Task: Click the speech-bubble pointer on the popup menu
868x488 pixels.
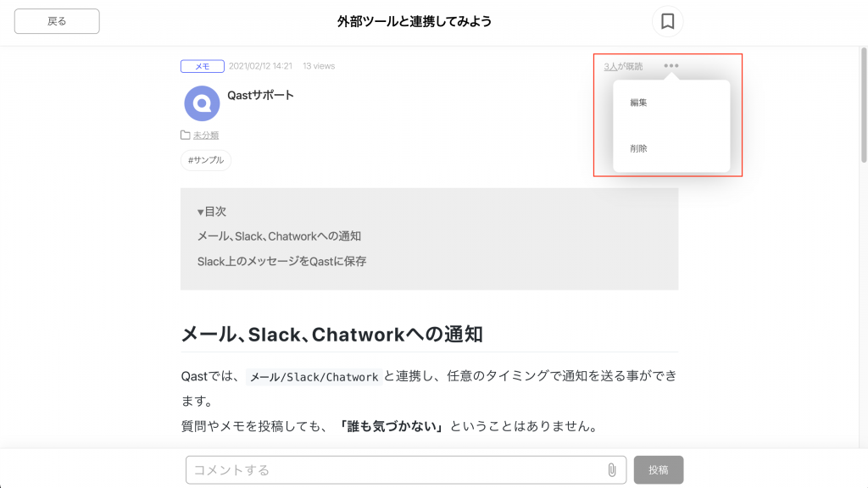Action: click(x=672, y=77)
